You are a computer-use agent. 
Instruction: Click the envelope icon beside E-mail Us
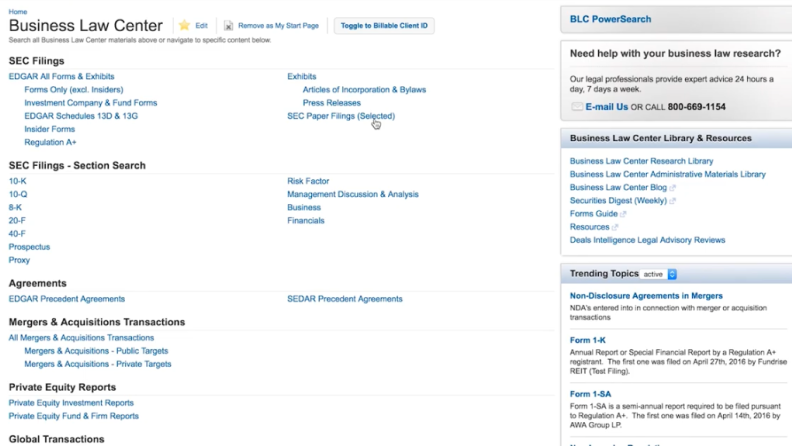(577, 107)
